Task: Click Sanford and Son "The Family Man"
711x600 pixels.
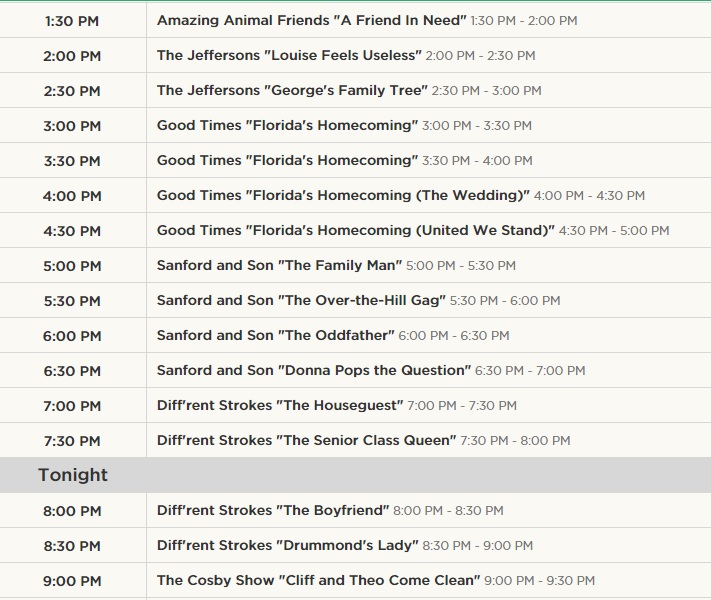Action: pyautogui.click(x=279, y=265)
